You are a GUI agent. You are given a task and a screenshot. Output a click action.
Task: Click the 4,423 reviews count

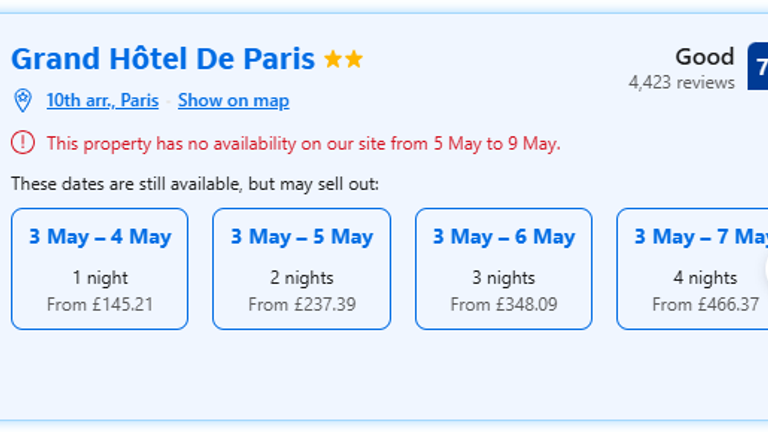click(681, 82)
